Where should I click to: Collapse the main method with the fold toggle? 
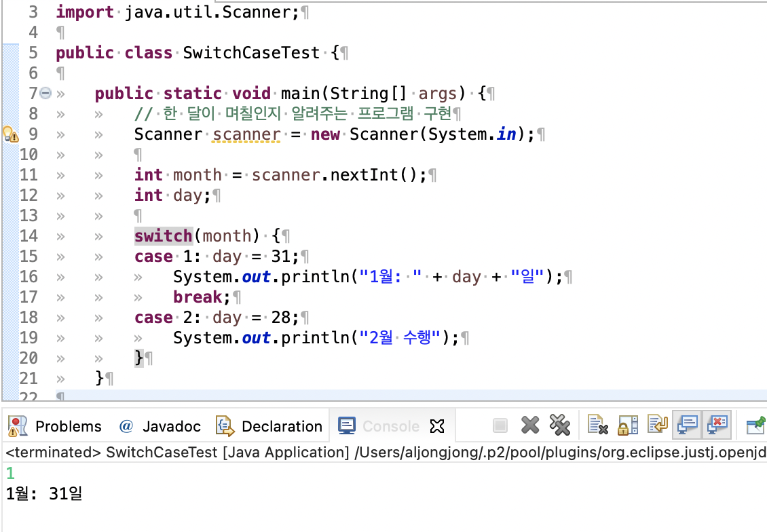click(45, 93)
